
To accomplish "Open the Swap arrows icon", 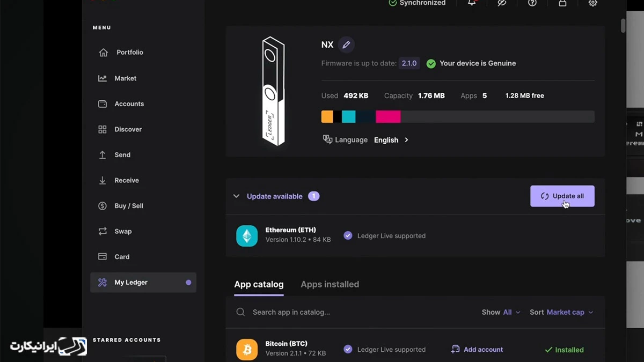I will click(x=103, y=232).
